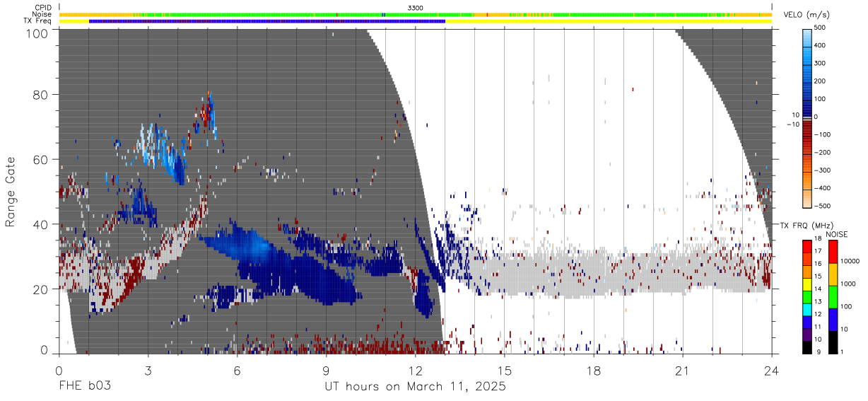This screenshot has height=401, width=868.
Task: Click the NOISE legend title
Action: (838, 234)
